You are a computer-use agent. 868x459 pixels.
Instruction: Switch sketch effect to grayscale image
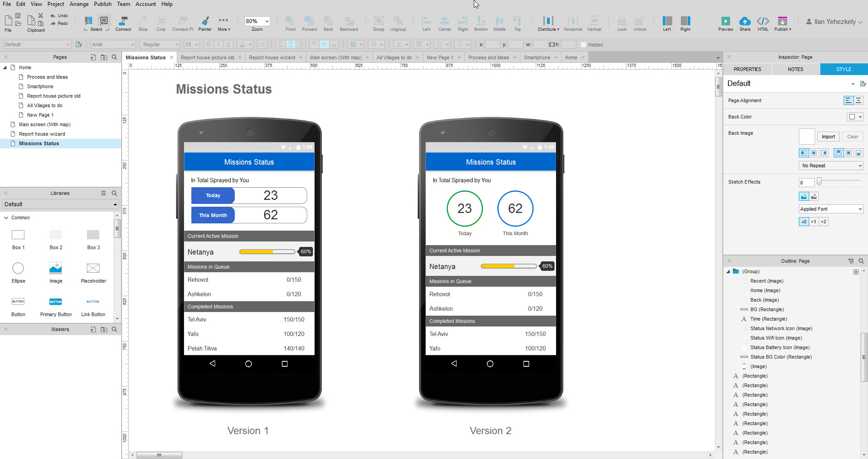click(x=814, y=196)
